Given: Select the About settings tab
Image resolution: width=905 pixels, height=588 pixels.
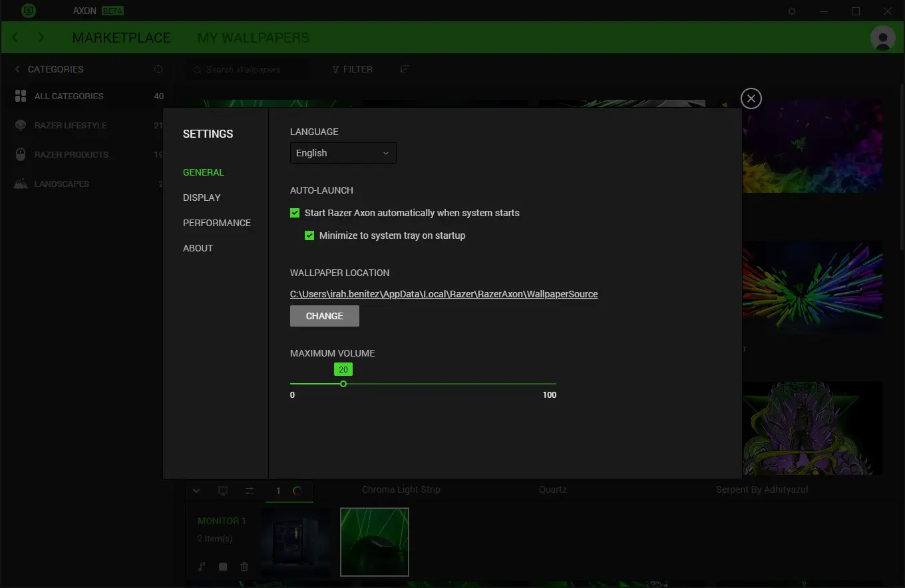Looking at the screenshot, I should pyautogui.click(x=198, y=248).
